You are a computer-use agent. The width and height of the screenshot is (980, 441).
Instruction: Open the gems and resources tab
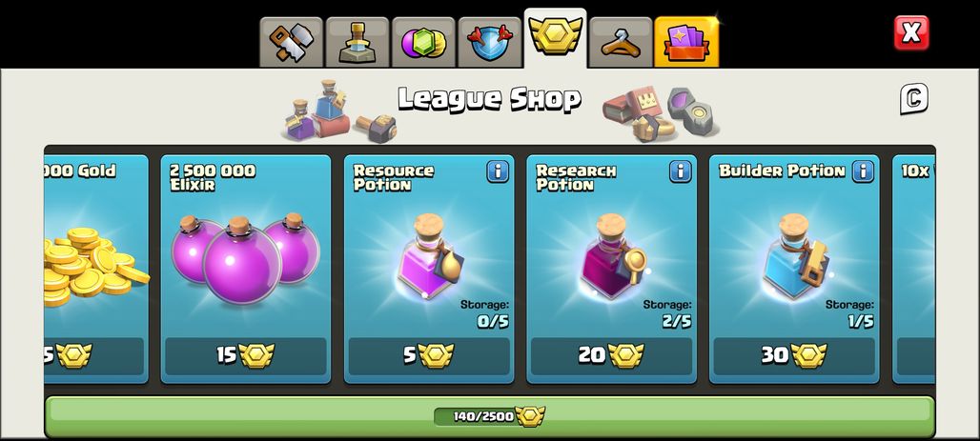424,43
